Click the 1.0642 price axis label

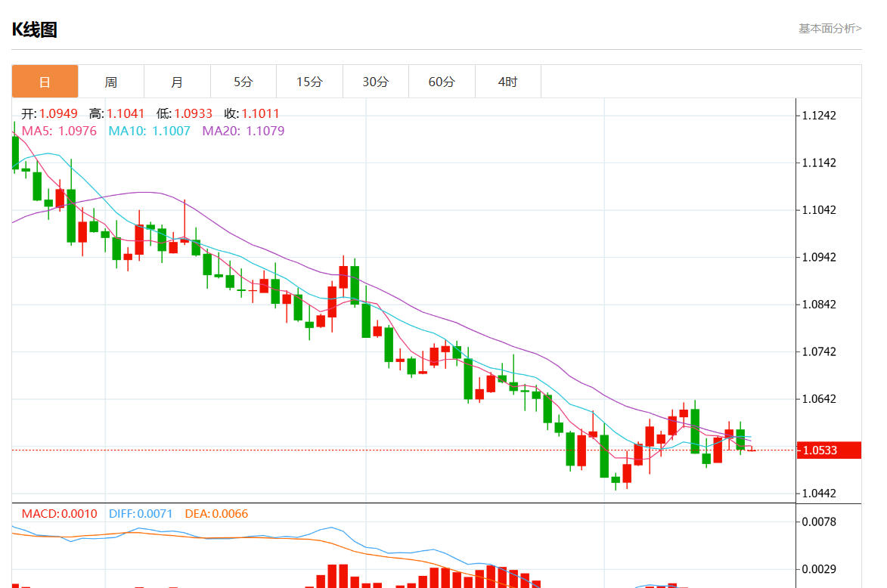tap(819, 398)
